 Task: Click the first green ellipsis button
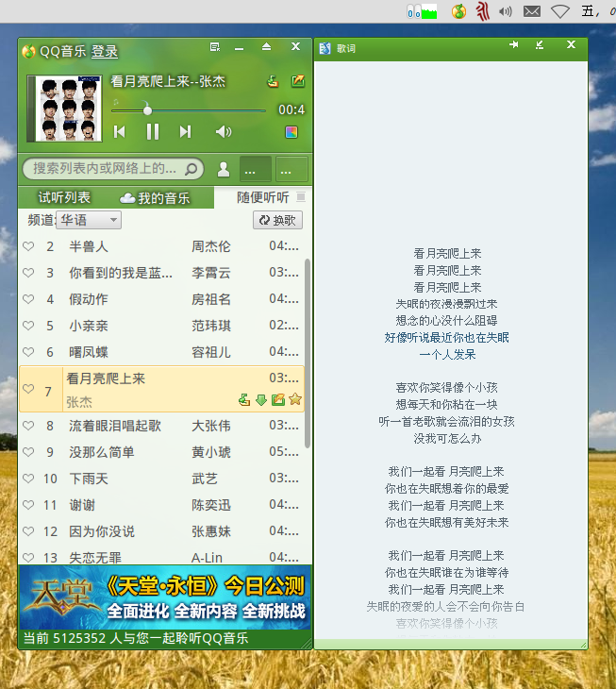coord(256,169)
